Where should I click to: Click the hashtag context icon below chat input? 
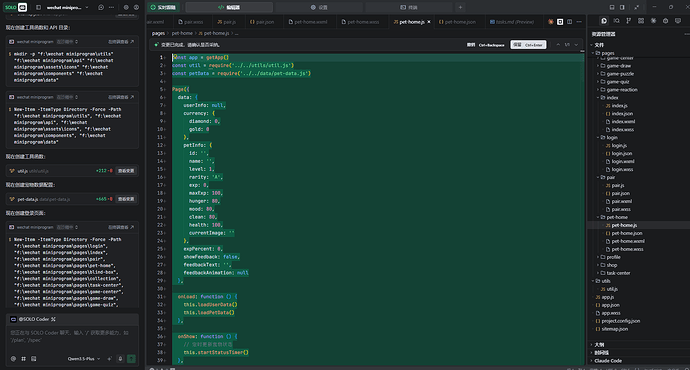click(23, 359)
